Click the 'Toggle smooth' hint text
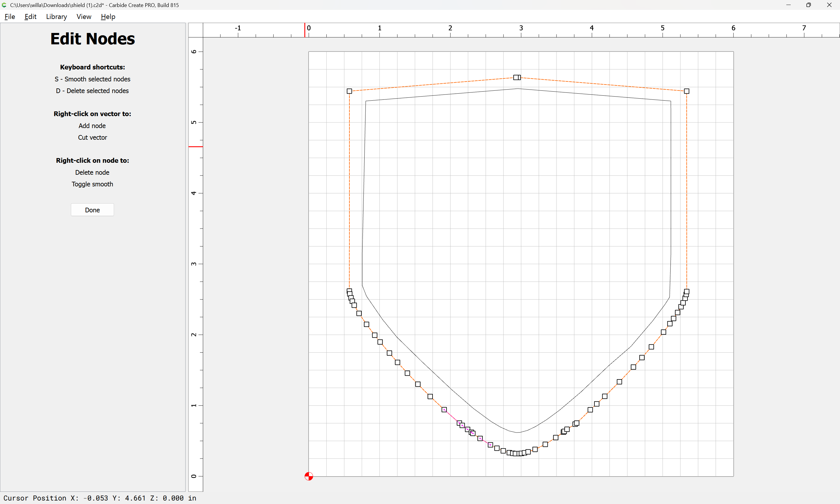This screenshot has height=504, width=840. pos(92,184)
